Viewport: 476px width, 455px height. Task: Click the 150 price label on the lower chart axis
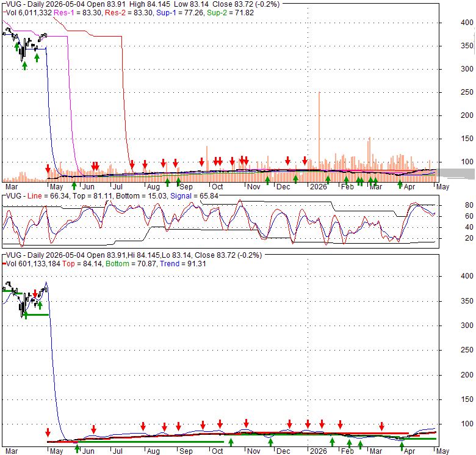coord(467,399)
